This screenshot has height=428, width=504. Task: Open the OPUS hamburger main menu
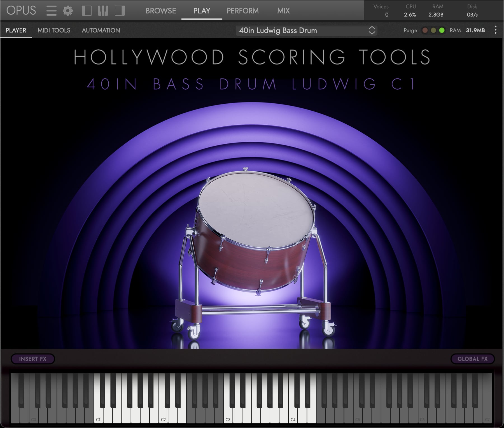pyautogui.click(x=52, y=11)
